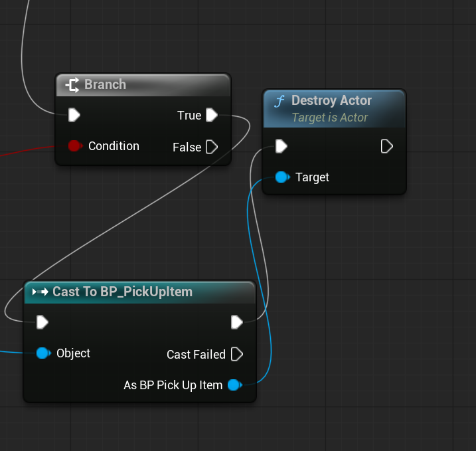Click the Cast Failed execution pin

[x=237, y=354]
